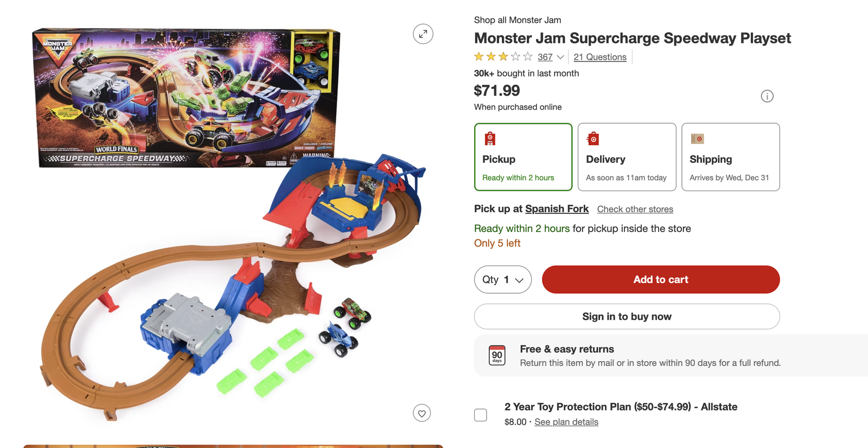This screenshot has width=868, height=448.
Task: Open the 21 Questions link
Action: click(600, 57)
